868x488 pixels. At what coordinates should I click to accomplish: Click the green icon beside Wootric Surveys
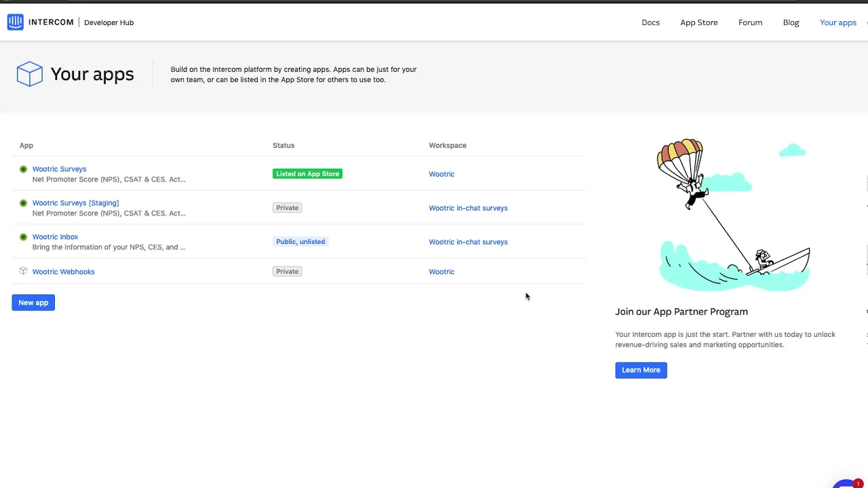(23, 169)
